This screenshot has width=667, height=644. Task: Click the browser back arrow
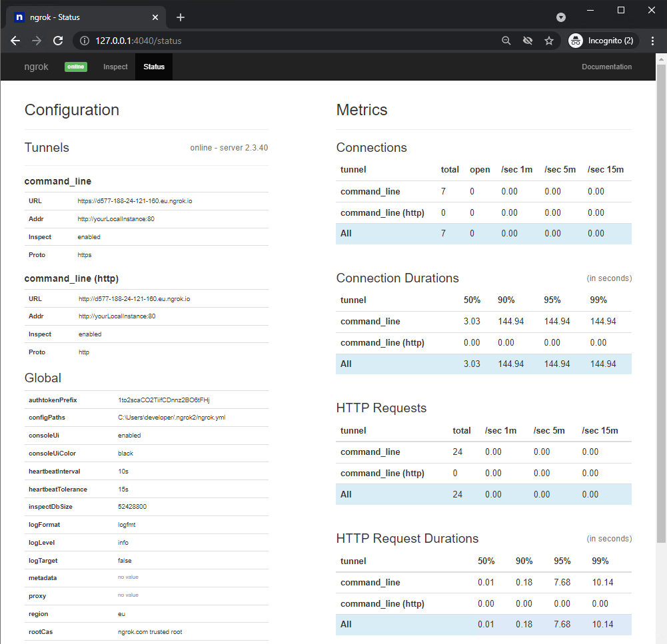[x=15, y=41]
